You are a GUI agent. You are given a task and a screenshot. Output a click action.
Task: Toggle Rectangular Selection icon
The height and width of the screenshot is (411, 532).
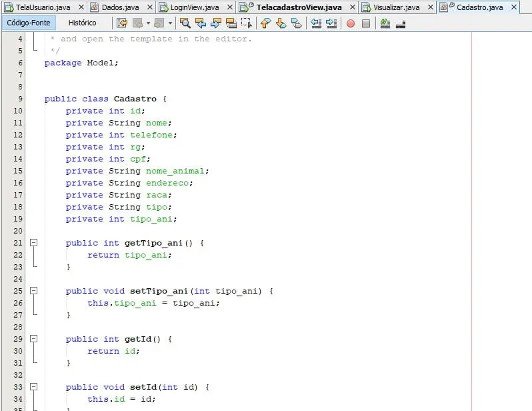(247, 23)
